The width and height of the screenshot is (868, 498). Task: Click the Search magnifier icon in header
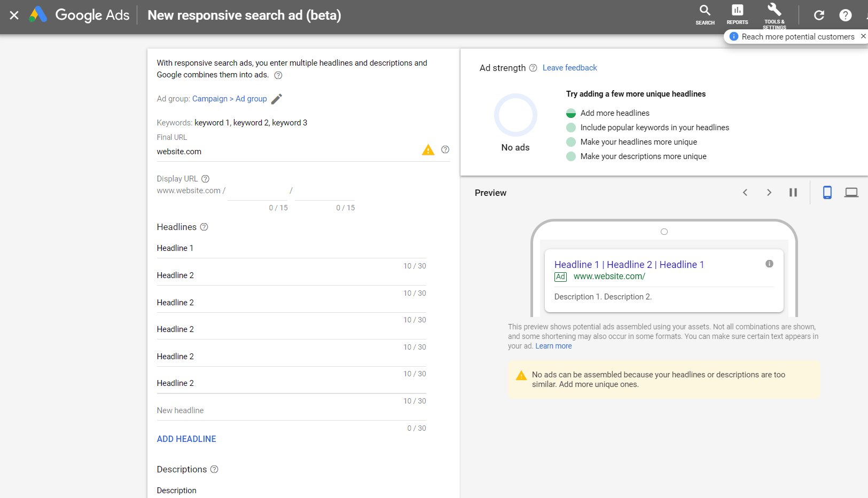tap(705, 14)
